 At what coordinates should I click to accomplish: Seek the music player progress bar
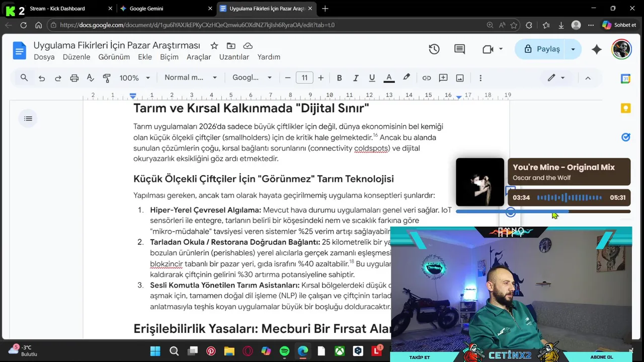point(543,212)
